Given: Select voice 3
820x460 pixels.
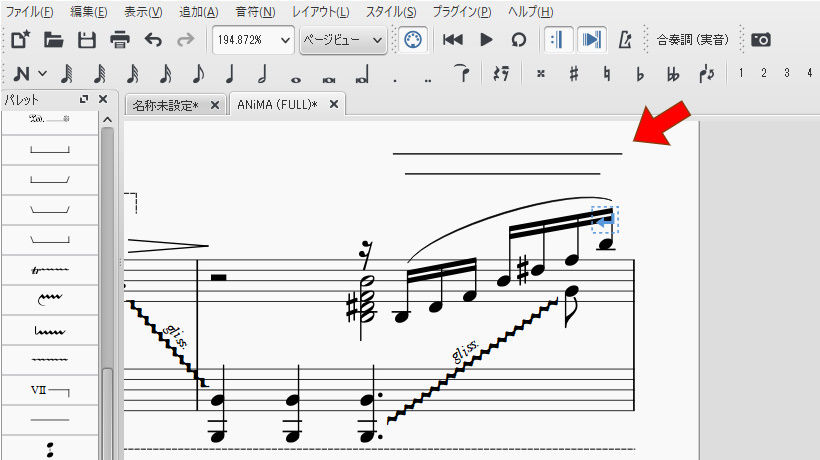Looking at the screenshot, I should (787, 73).
